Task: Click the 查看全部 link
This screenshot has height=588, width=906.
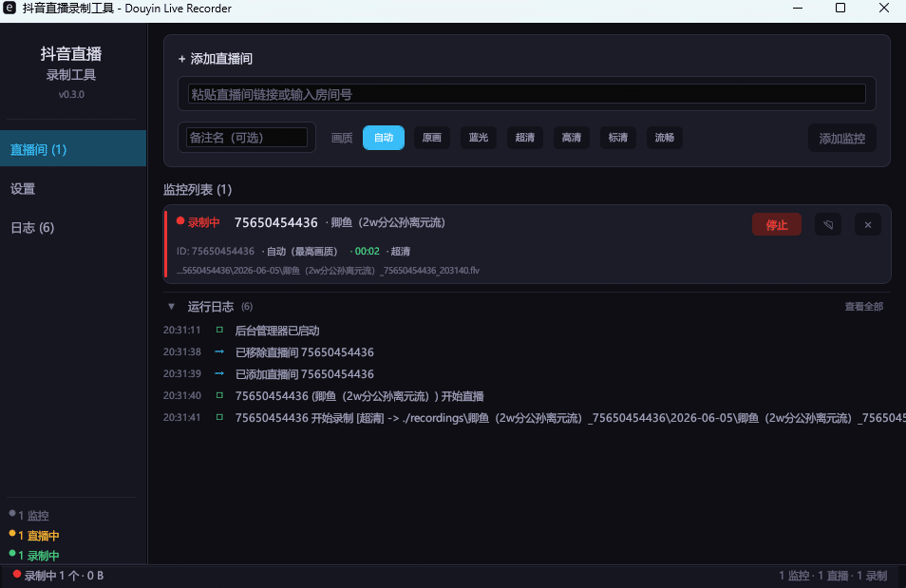Action: [x=864, y=307]
